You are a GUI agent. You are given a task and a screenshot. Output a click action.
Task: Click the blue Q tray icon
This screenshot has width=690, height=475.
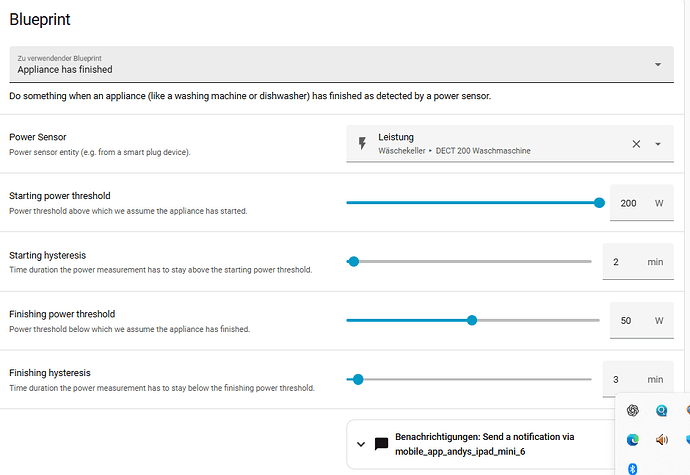click(x=661, y=410)
